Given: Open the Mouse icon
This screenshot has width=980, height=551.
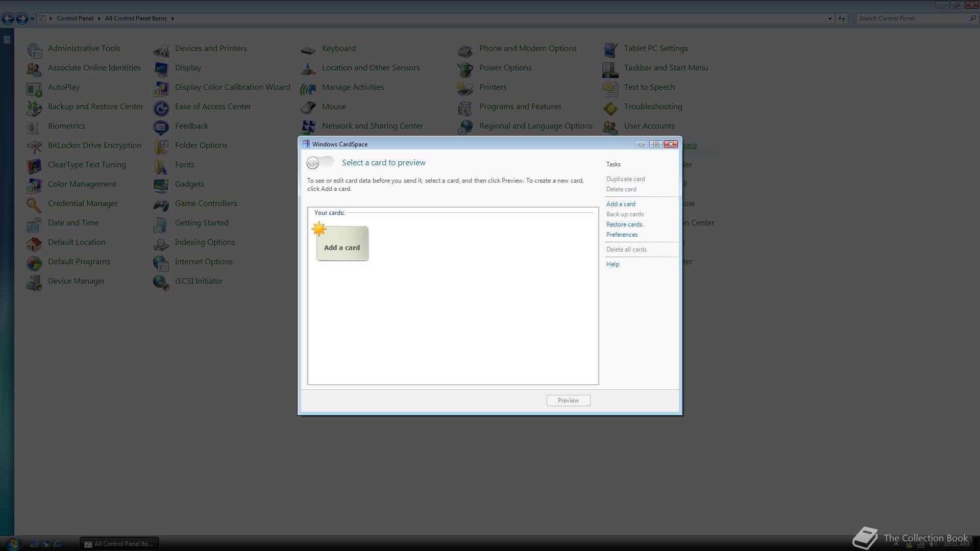Looking at the screenshot, I should (x=308, y=108).
